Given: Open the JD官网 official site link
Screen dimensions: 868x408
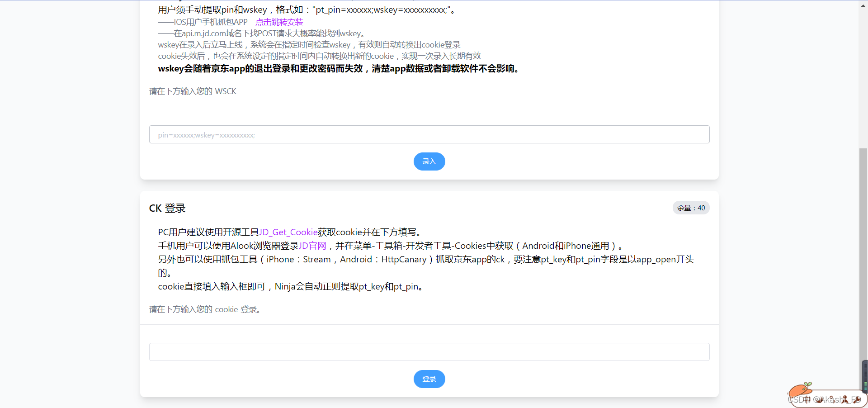Looking at the screenshot, I should (313, 246).
